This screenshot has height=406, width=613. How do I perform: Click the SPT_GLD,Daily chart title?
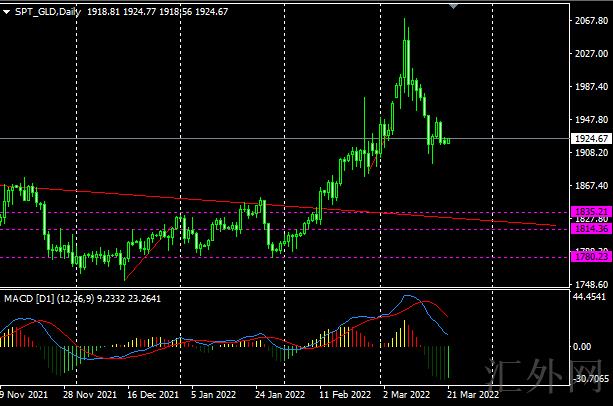point(48,12)
